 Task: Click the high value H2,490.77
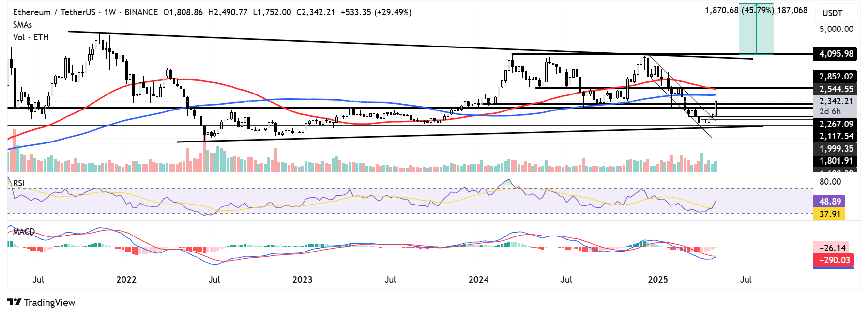click(228, 12)
